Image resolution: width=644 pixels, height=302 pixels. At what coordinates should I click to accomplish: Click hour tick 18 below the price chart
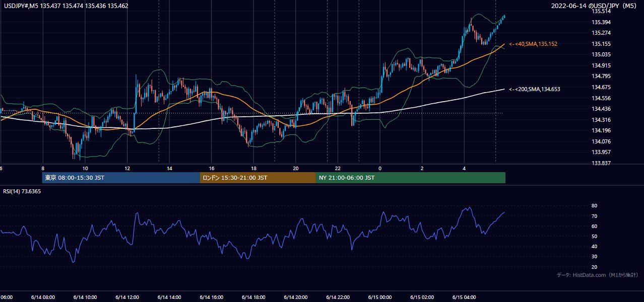[x=253, y=169]
